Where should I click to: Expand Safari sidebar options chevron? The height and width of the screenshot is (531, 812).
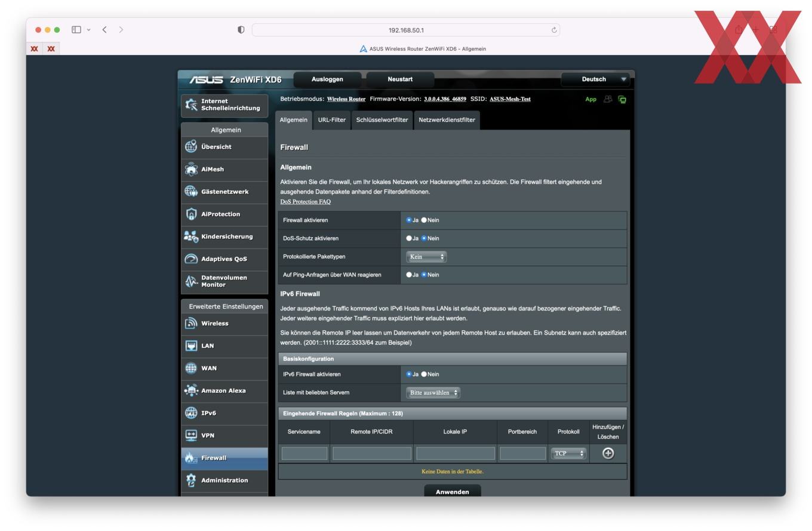tap(89, 29)
